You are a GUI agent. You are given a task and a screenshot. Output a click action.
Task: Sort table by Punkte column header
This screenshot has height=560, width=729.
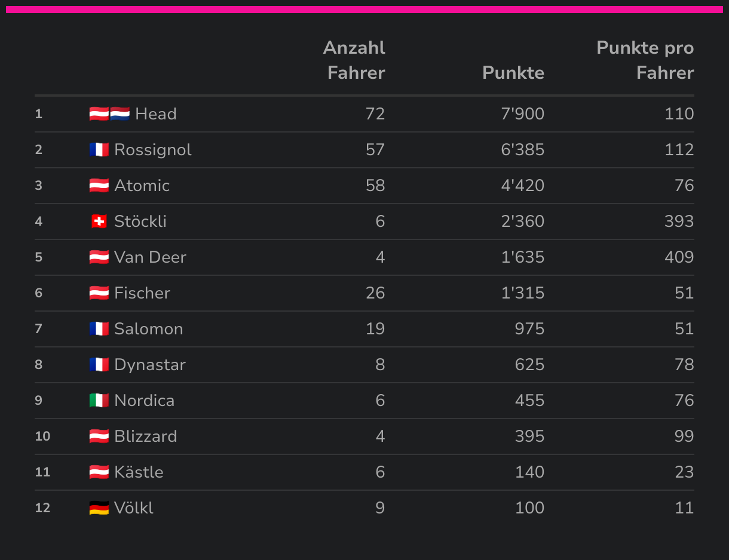pos(513,73)
